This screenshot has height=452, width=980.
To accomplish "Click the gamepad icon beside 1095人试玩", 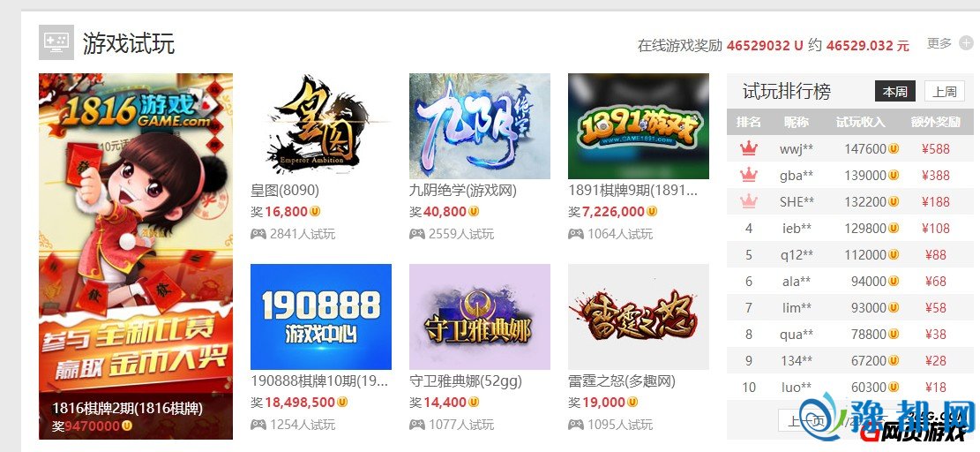I will pos(576,425).
